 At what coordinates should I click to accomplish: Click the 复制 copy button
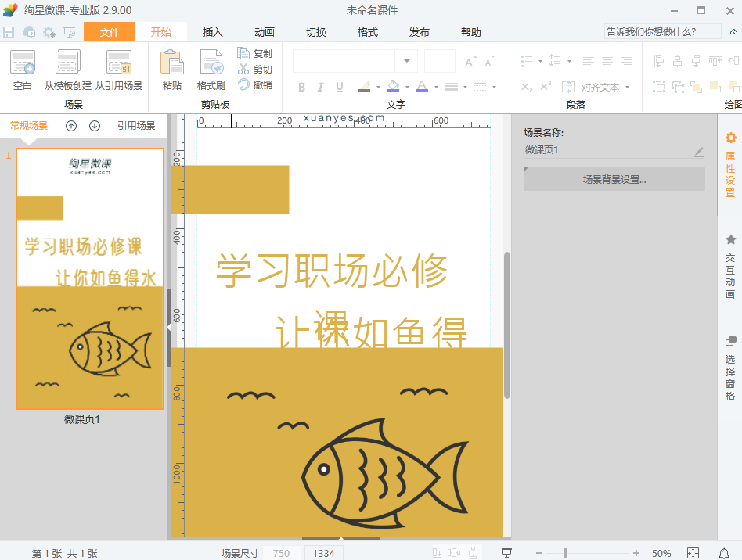pyautogui.click(x=255, y=54)
